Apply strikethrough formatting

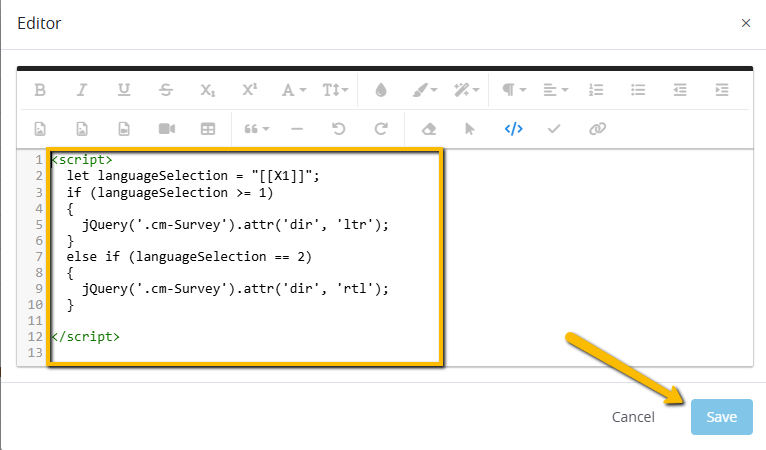pos(166,90)
